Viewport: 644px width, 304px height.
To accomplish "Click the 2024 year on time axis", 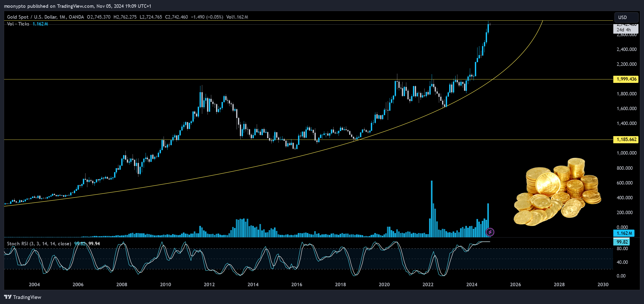I will coord(472,285).
